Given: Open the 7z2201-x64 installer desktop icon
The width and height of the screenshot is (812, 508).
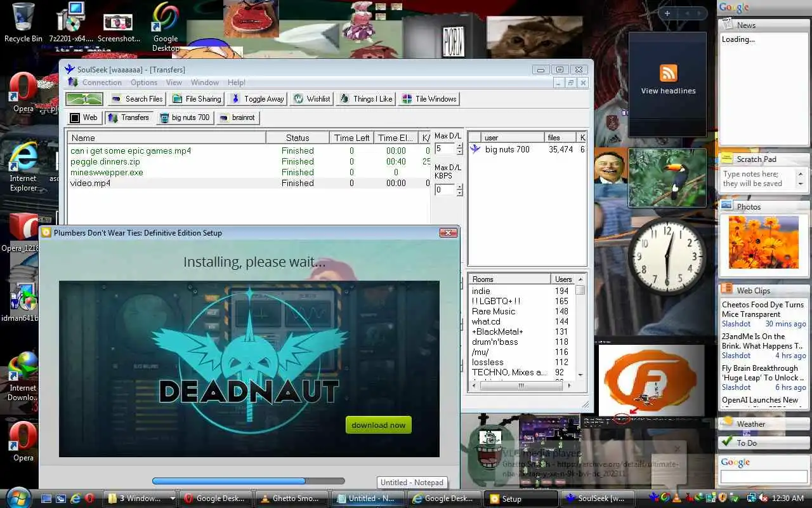Looking at the screenshot, I should [71, 22].
